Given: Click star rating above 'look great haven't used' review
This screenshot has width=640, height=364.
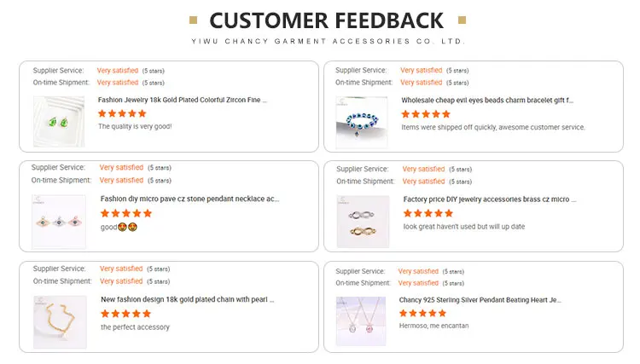Looking at the screenshot, I should (x=428, y=213).
